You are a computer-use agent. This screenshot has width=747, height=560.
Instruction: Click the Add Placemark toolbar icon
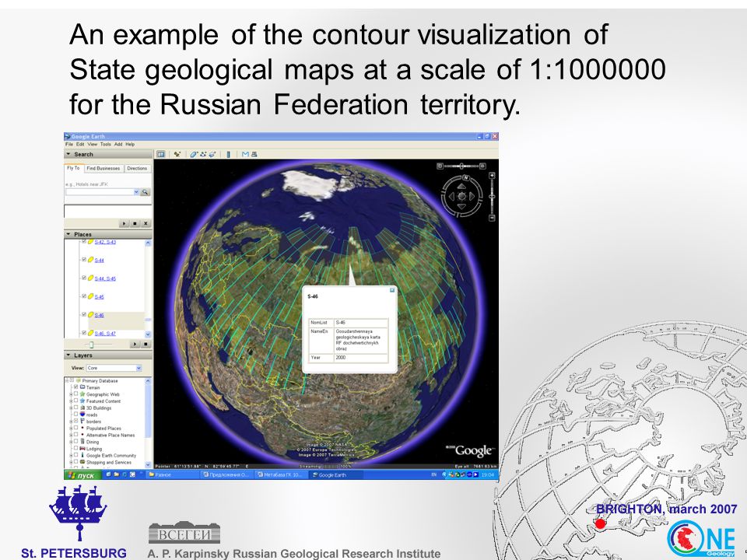(x=177, y=154)
